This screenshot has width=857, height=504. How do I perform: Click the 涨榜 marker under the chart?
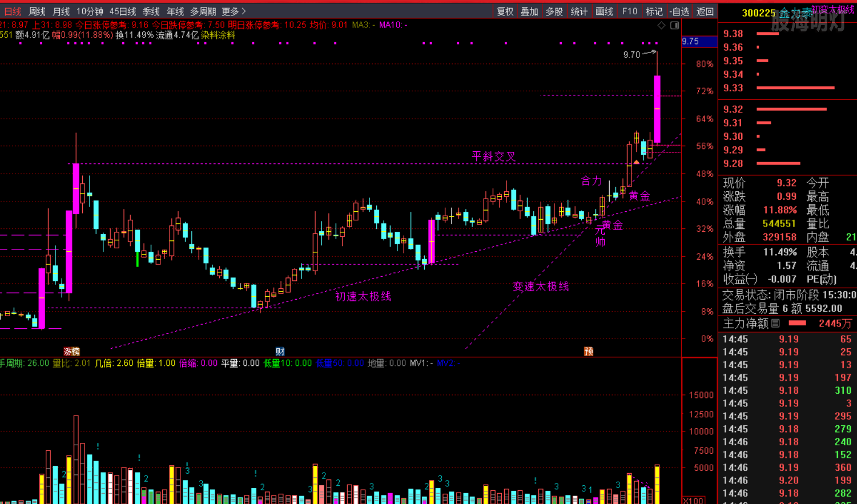click(x=72, y=351)
